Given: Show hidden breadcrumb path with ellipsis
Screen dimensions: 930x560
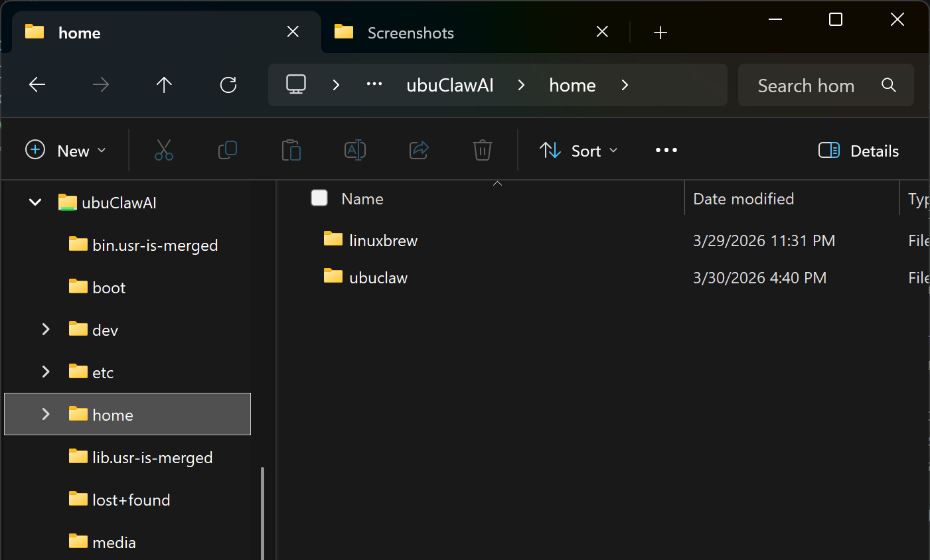Looking at the screenshot, I should click(374, 84).
